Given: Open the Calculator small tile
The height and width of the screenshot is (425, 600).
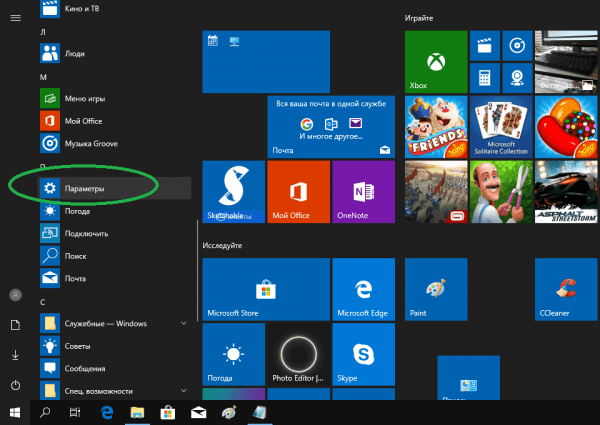Looking at the screenshot, I should pos(485,78).
